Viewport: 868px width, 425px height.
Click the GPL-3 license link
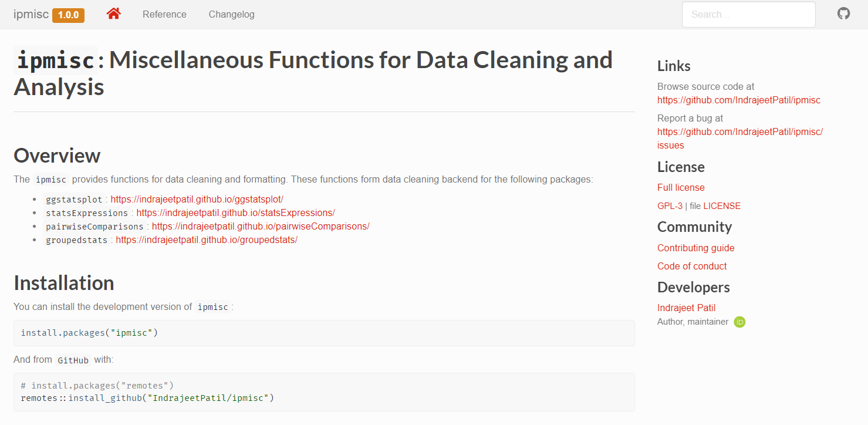pos(670,206)
